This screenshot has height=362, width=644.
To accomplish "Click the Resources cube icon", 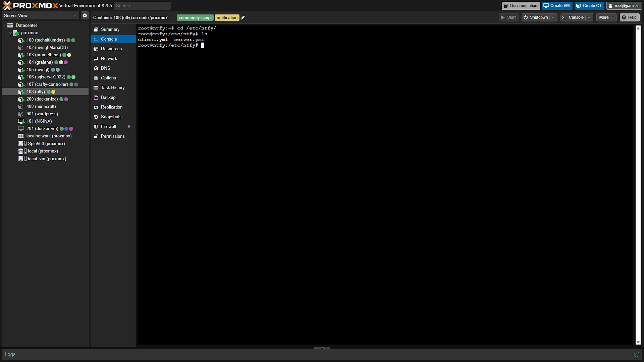I will [96, 49].
